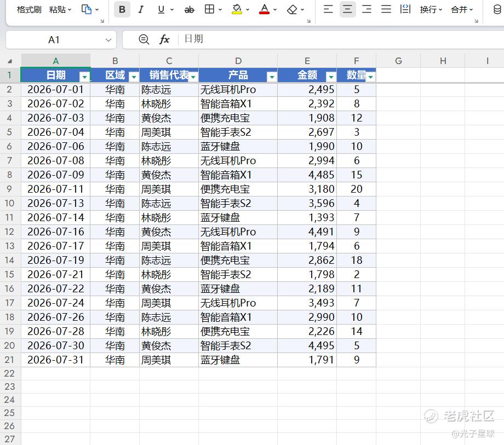Select the align left icon

pyautogui.click(x=328, y=9)
